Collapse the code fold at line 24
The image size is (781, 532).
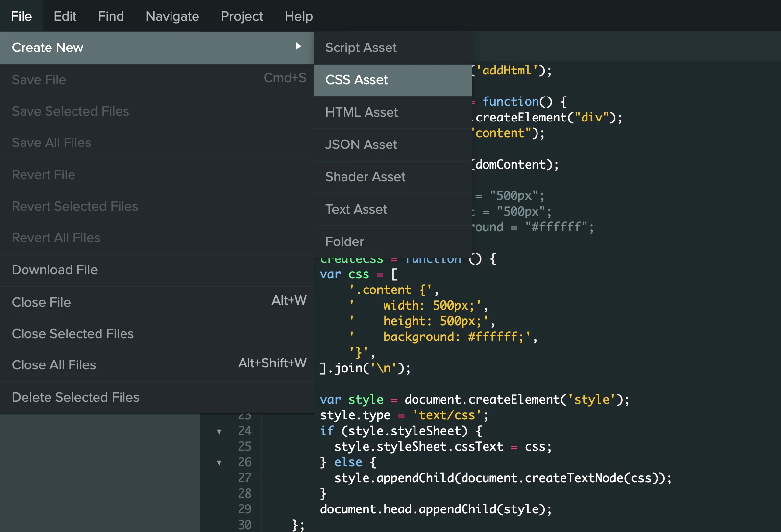(x=219, y=432)
